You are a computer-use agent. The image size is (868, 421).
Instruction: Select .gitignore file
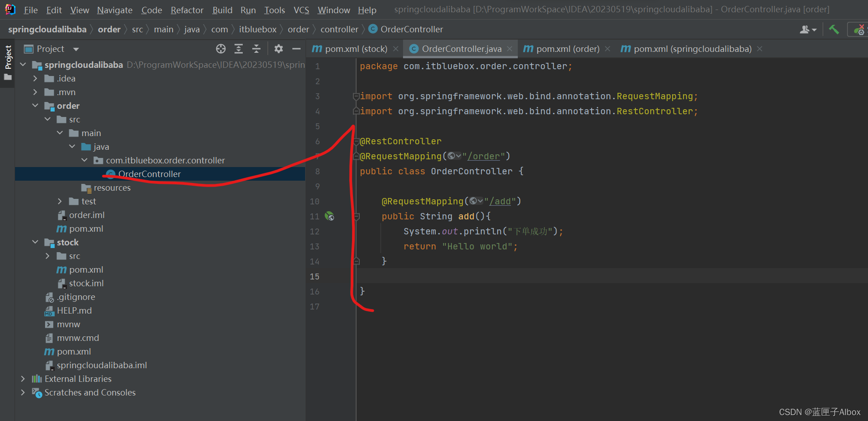click(x=76, y=297)
